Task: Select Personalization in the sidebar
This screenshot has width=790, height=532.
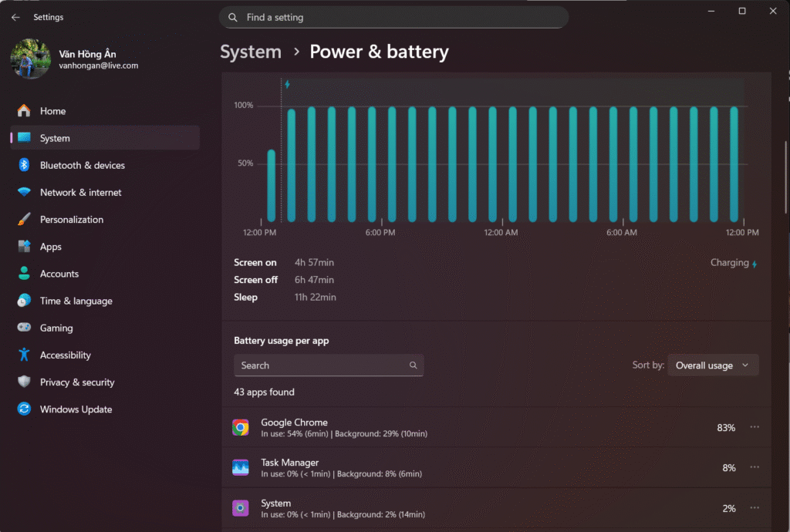Action: click(x=71, y=220)
